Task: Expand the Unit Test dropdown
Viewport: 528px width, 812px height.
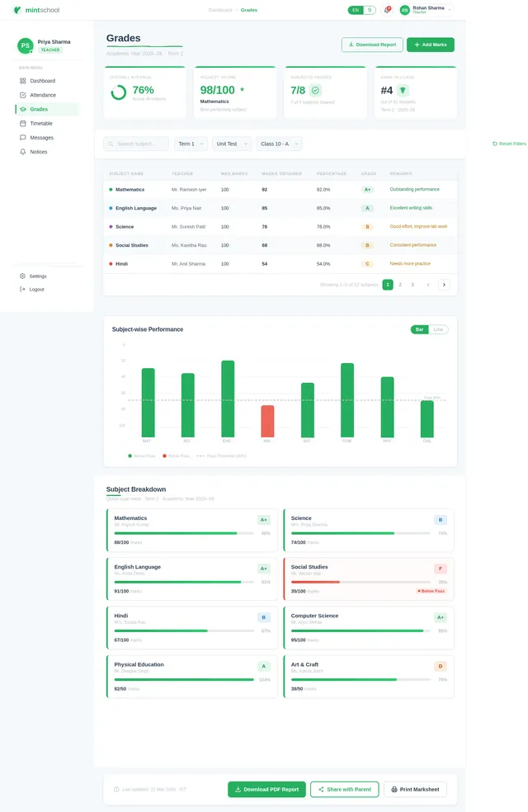Action: point(231,144)
